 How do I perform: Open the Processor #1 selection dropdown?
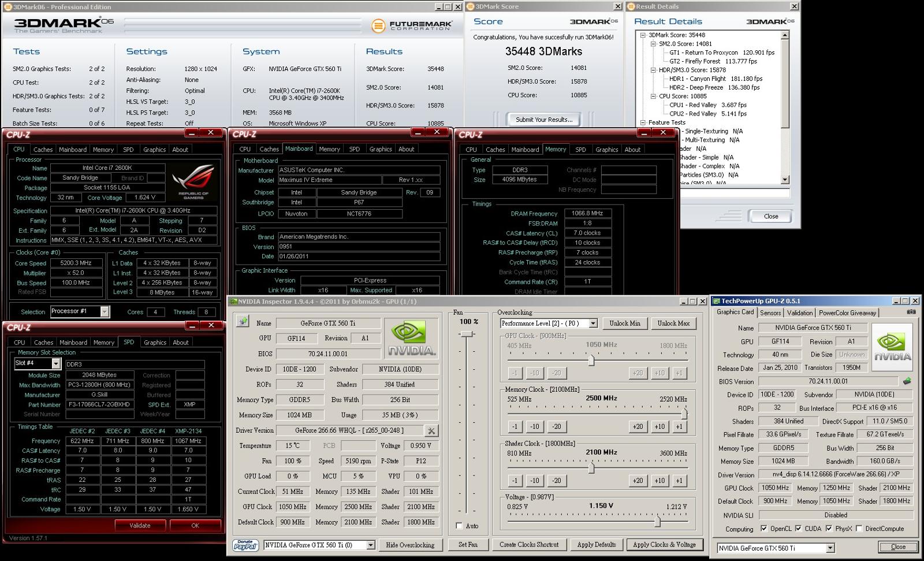click(x=105, y=311)
